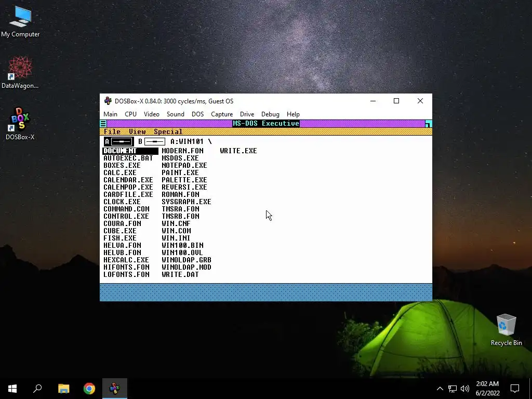Image resolution: width=532 pixels, height=399 pixels.
Task: Open the network tray icon
Action: [453, 389]
